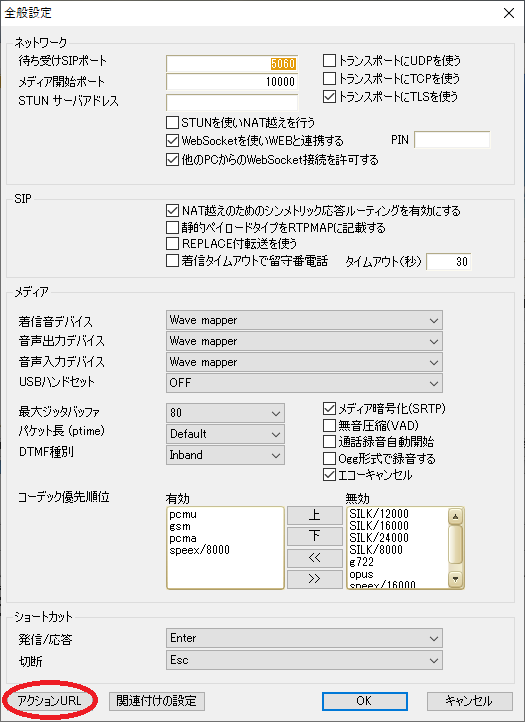The height and width of the screenshot is (722, 525).
Task: Open 音声出力デバイス dropdown
Action: pos(304,341)
